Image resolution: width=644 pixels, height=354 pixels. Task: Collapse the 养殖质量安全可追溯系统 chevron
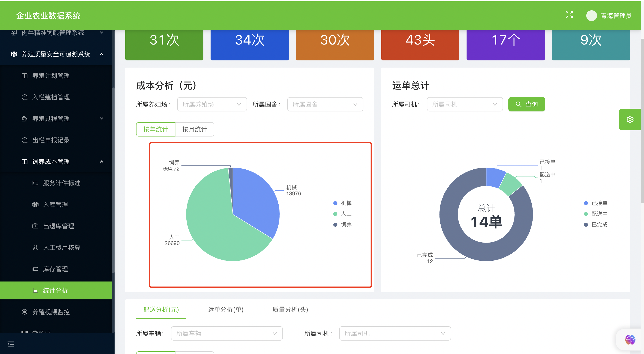pyautogui.click(x=102, y=54)
